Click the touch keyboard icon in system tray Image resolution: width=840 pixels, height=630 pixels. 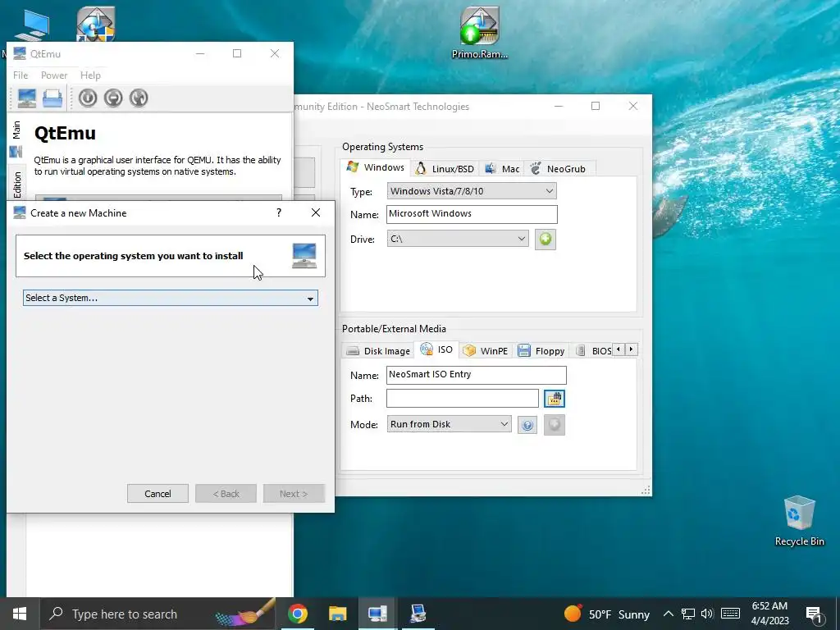[x=730, y=614]
